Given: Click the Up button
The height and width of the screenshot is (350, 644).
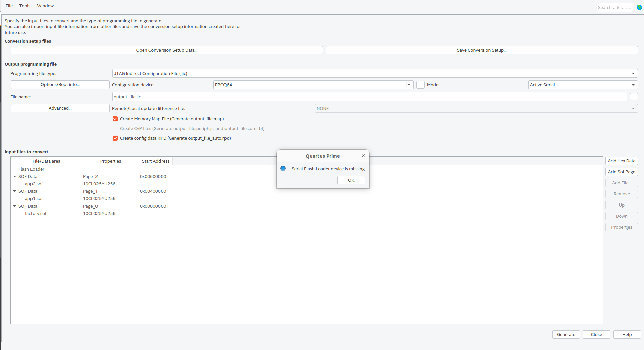Looking at the screenshot, I should click(622, 205).
